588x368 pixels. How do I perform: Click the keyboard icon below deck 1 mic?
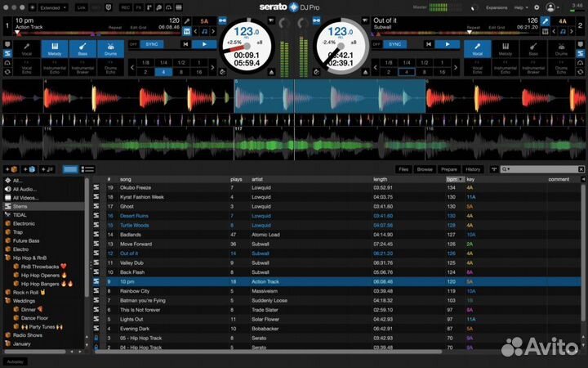click(187, 32)
